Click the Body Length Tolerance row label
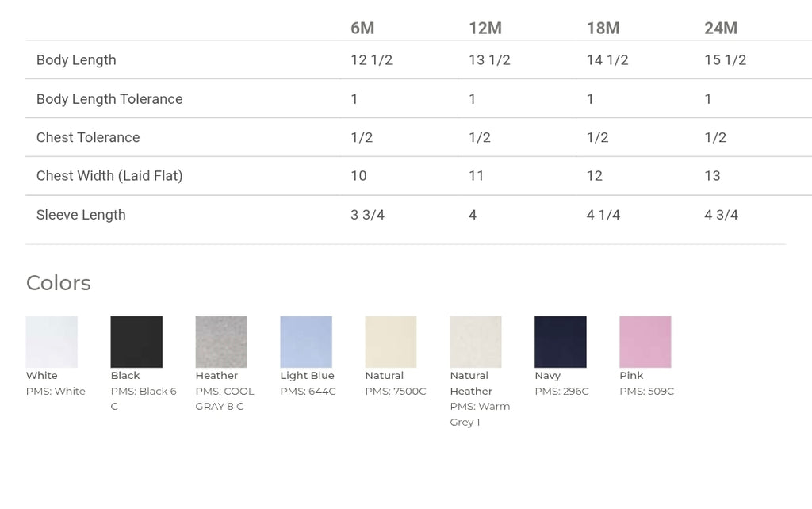This screenshot has width=812, height=509. coord(109,99)
